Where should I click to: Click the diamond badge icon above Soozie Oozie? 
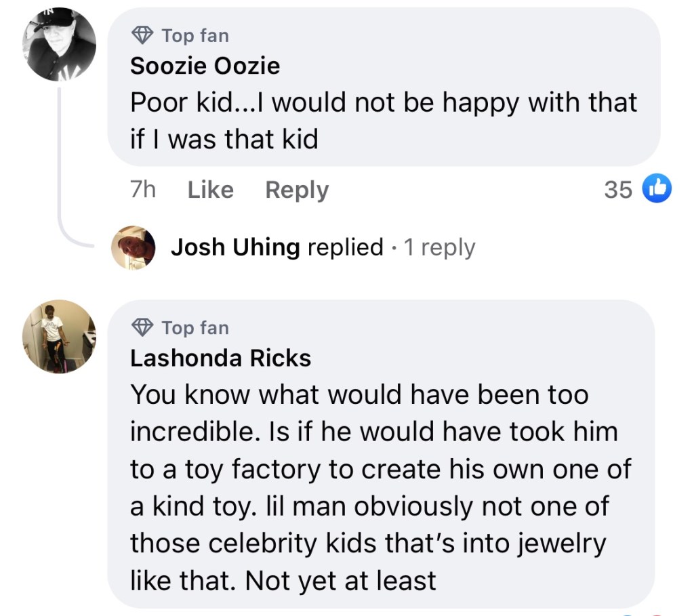pyautogui.click(x=142, y=35)
